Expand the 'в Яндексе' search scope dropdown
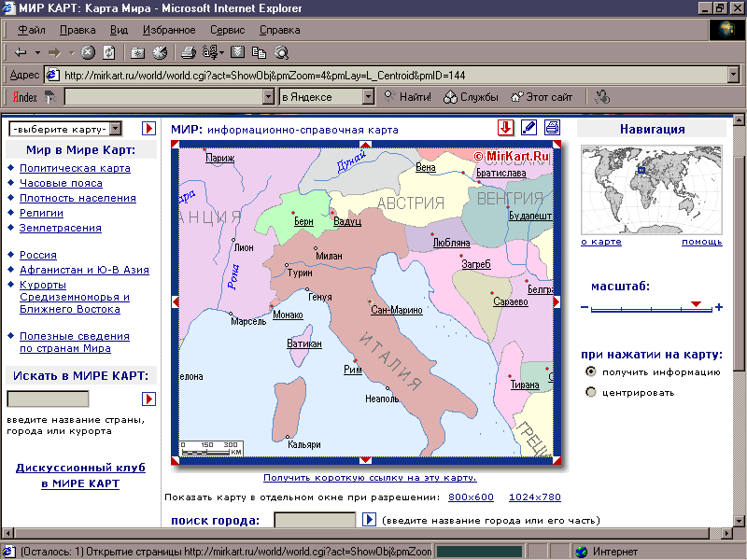This screenshot has width=747, height=560. (367, 96)
